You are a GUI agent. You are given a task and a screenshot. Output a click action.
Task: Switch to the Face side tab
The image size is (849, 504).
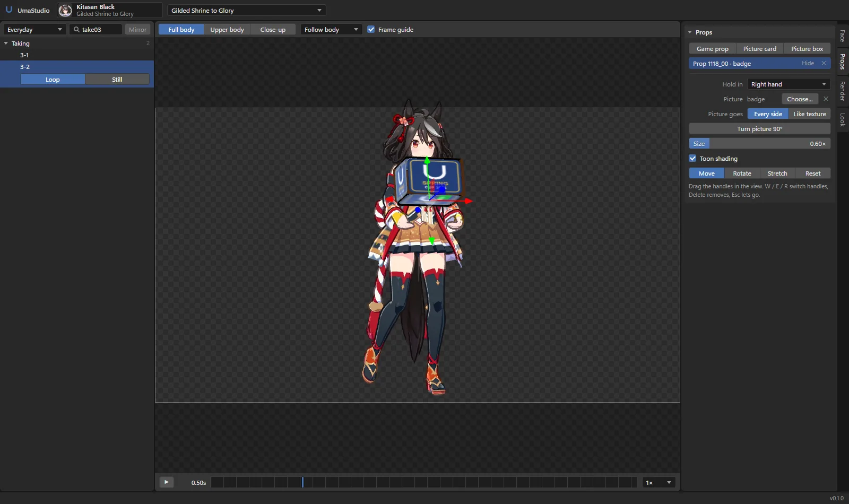pos(842,36)
